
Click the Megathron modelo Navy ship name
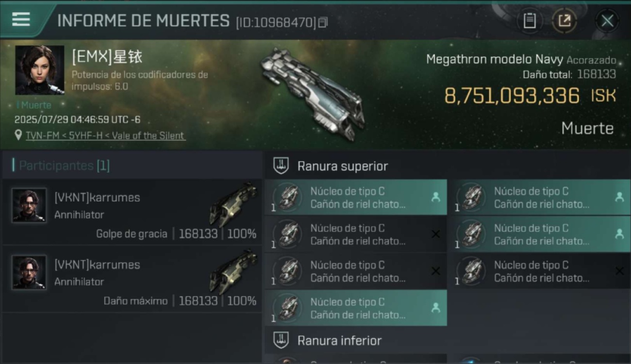(495, 60)
